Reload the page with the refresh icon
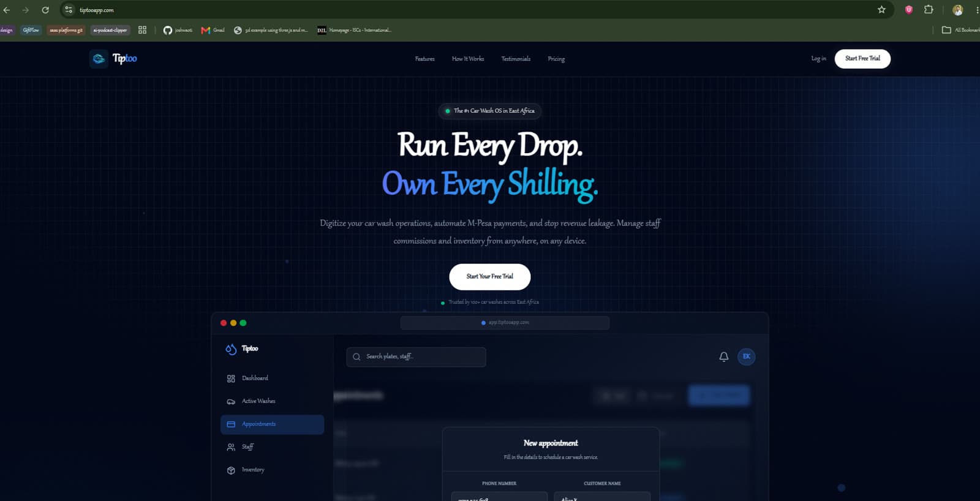Image resolution: width=980 pixels, height=501 pixels. [x=45, y=10]
